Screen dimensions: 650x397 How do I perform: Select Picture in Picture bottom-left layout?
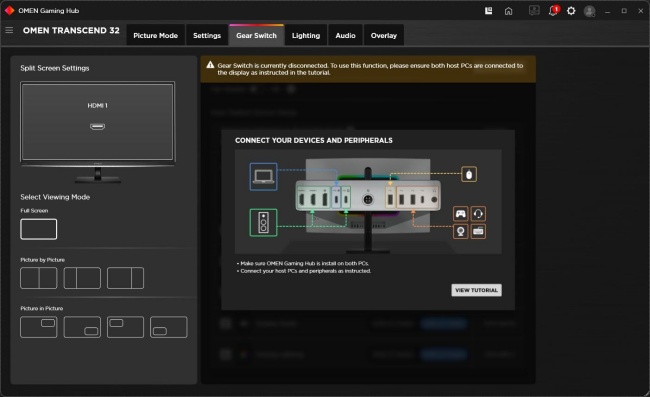tap(168, 327)
